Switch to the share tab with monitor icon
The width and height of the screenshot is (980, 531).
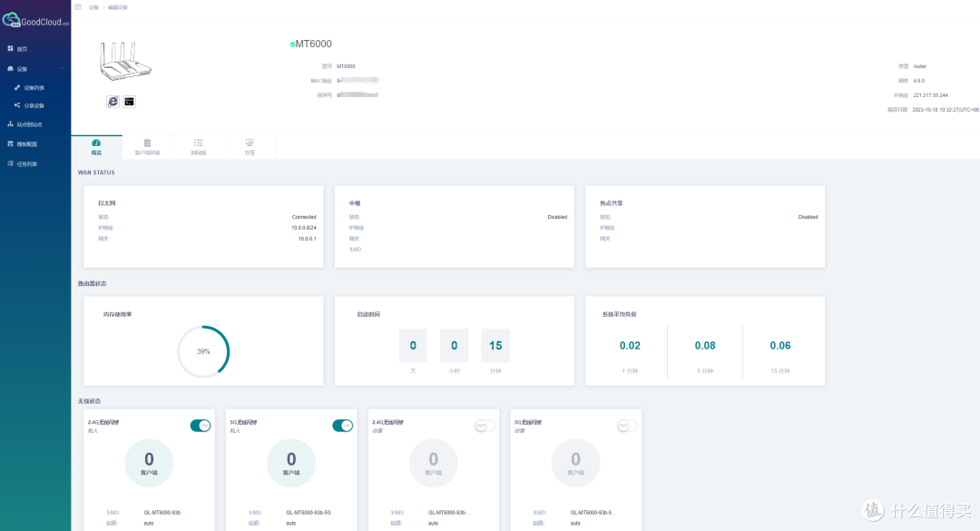coord(250,147)
